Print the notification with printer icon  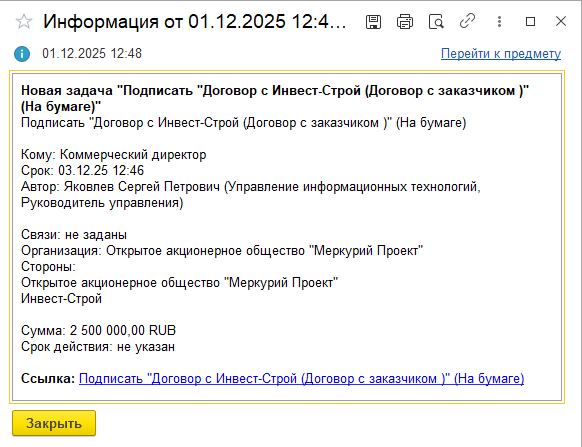click(405, 22)
